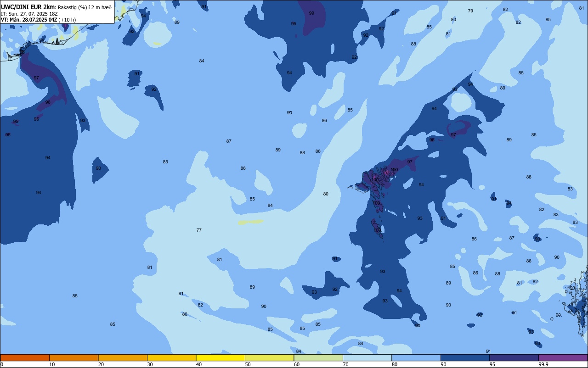The image size is (588, 368).
Task: Select the '30' legend tick label
Action: coord(150,364)
